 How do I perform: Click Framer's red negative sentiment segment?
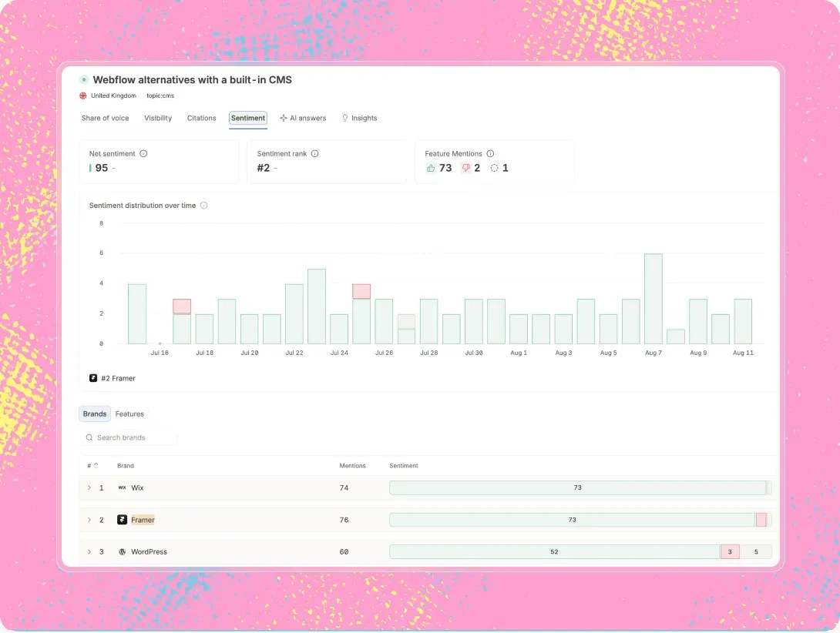[761, 520]
